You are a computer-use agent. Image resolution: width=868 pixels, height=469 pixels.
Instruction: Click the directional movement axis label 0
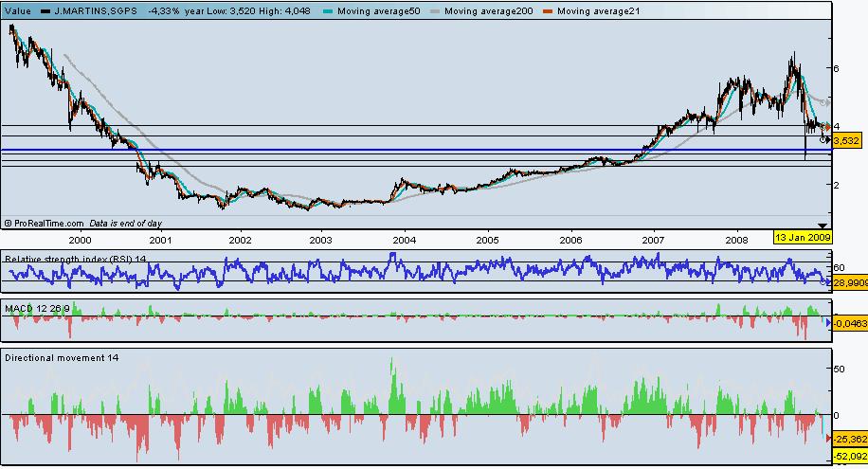pyautogui.click(x=837, y=415)
